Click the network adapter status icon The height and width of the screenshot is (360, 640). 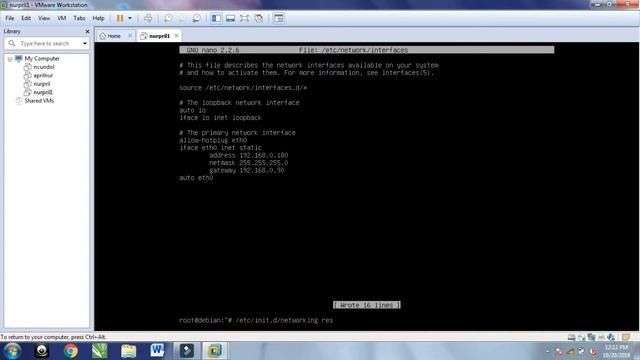click(x=591, y=337)
